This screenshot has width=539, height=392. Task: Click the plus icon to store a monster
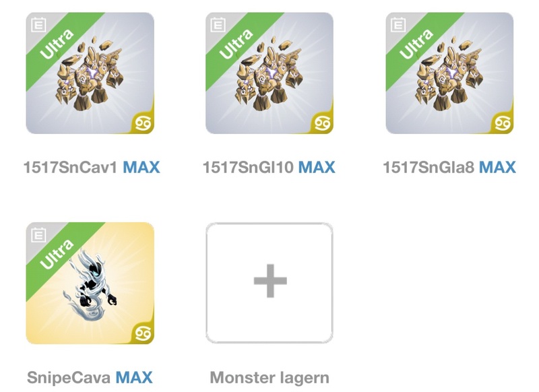[x=270, y=281]
